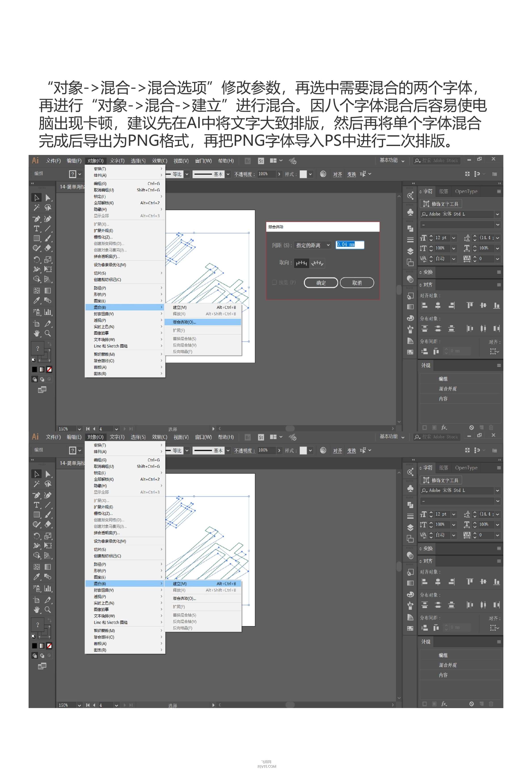
Task: Select the Column Graph tool in upper screenshot
Action: tap(48, 312)
